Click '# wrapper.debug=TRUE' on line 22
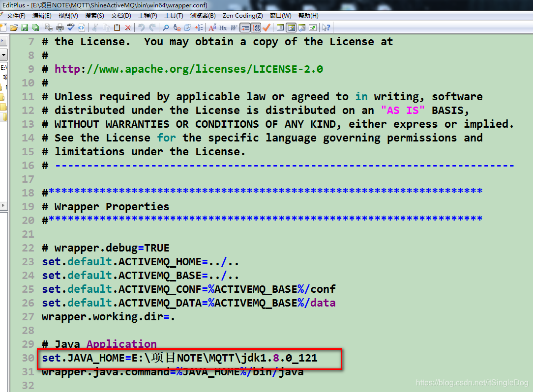The width and height of the screenshot is (533, 392). click(x=105, y=248)
